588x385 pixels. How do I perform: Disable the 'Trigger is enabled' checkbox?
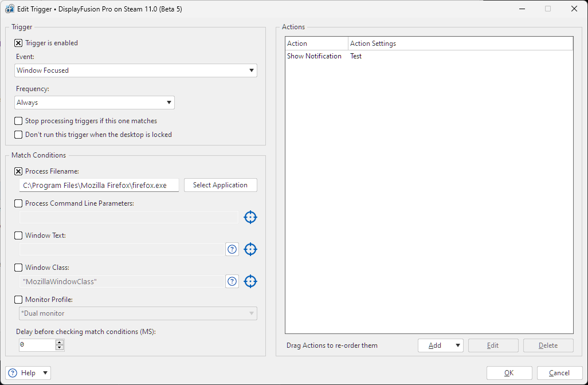(18, 43)
